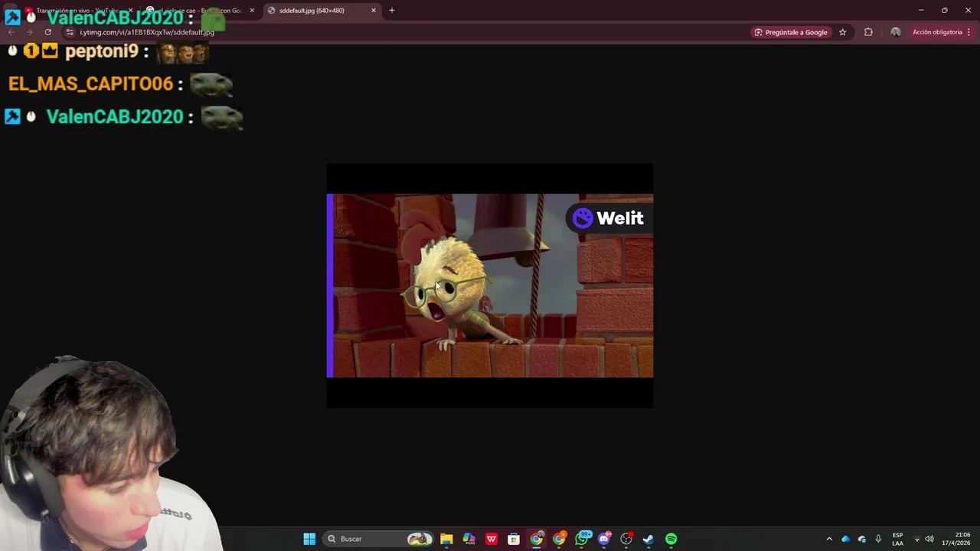The image size is (980, 551).
Task: Open the volume speaker tray icon
Action: (x=929, y=539)
